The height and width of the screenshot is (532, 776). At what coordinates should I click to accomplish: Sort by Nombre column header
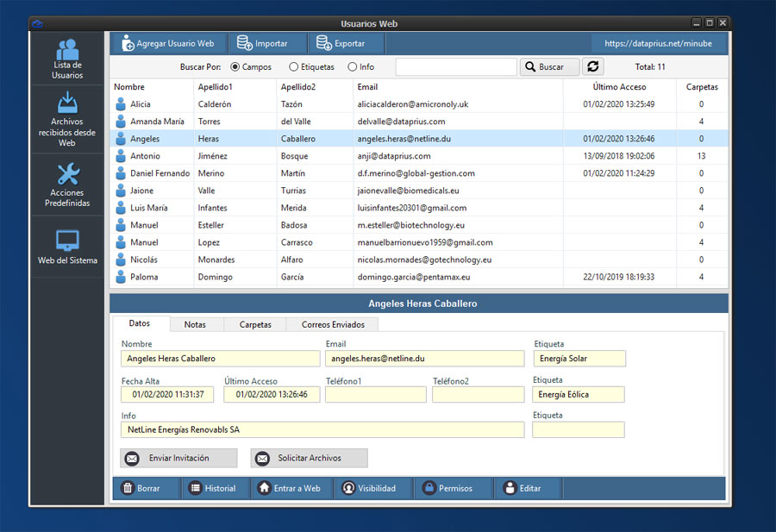[129, 86]
